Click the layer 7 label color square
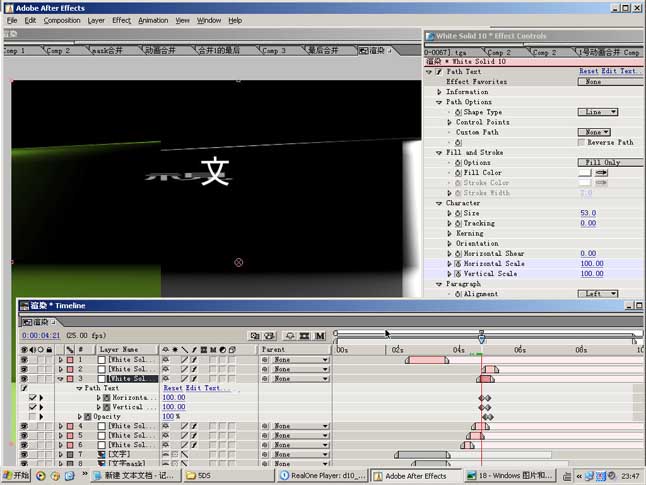 click(70, 455)
